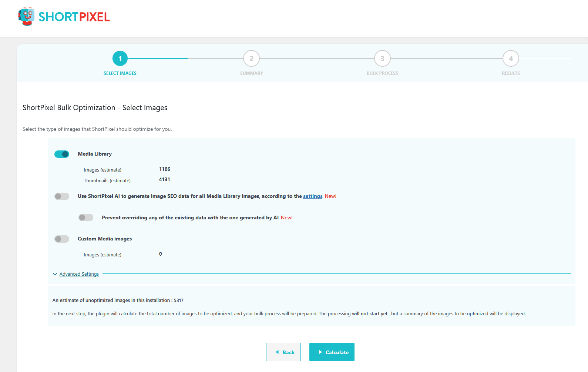Click the step 3 circle icon
Image resolution: width=588 pixels, height=372 pixels.
point(382,59)
